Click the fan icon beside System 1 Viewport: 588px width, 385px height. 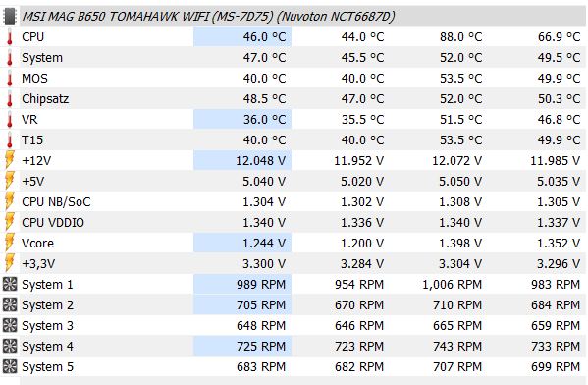(10, 285)
